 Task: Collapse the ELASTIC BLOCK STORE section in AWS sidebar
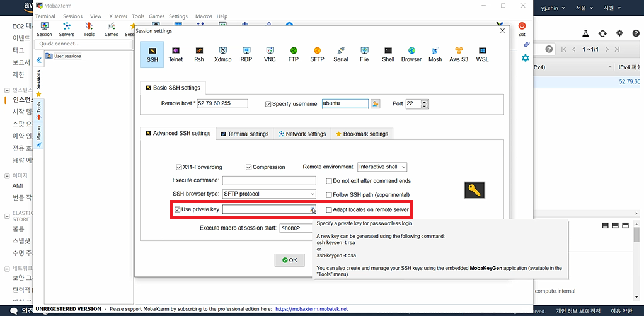(8, 216)
